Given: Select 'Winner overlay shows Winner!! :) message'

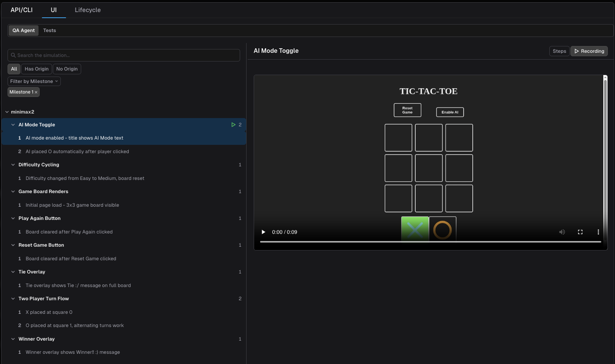Looking at the screenshot, I should tap(124, 352).
